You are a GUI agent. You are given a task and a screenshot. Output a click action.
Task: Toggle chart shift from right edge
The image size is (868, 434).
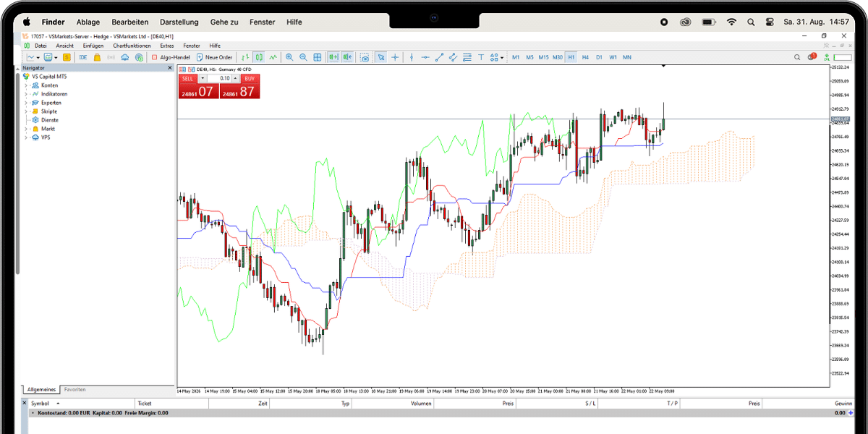click(348, 57)
